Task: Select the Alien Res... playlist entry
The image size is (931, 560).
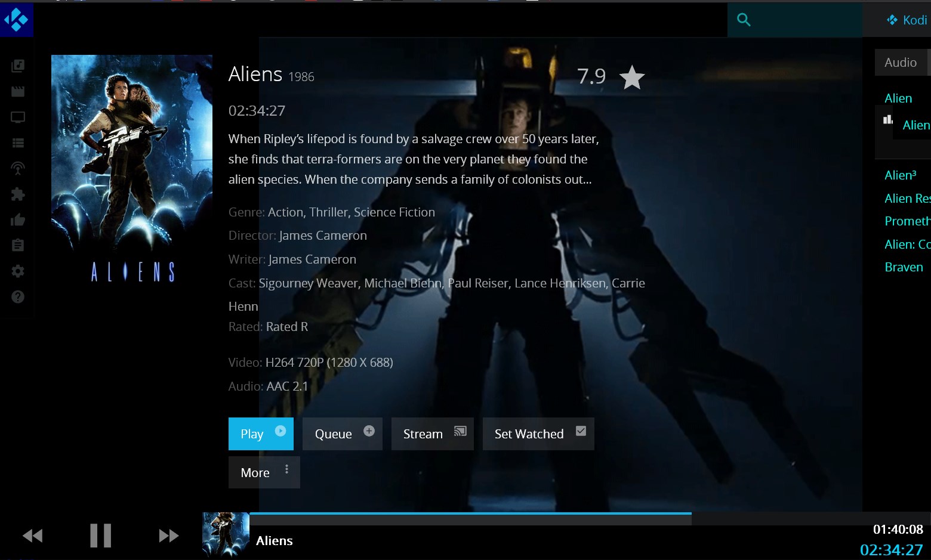Action: [907, 198]
